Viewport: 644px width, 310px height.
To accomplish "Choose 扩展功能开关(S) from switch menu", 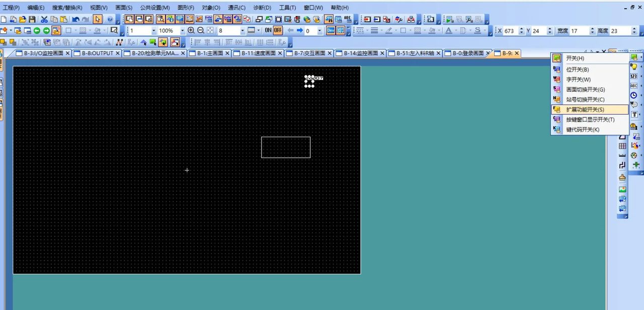I will coord(590,110).
